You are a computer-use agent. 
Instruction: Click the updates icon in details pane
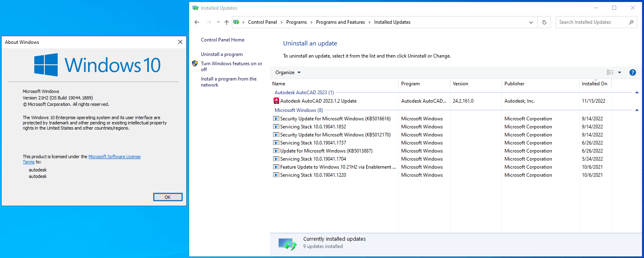pyautogui.click(x=288, y=244)
